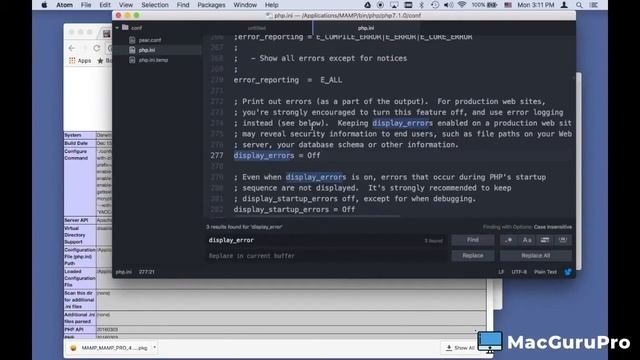Open pear.conf in the tree view
Image resolution: width=640 pixels, height=360 pixels.
pos(150,40)
